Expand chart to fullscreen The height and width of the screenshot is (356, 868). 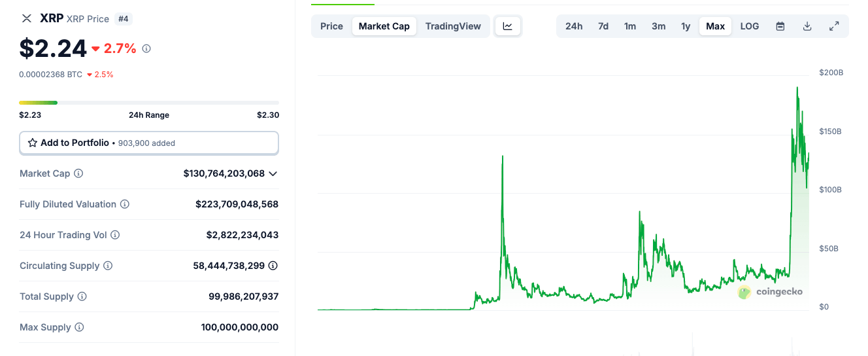click(x=834, y=26)
